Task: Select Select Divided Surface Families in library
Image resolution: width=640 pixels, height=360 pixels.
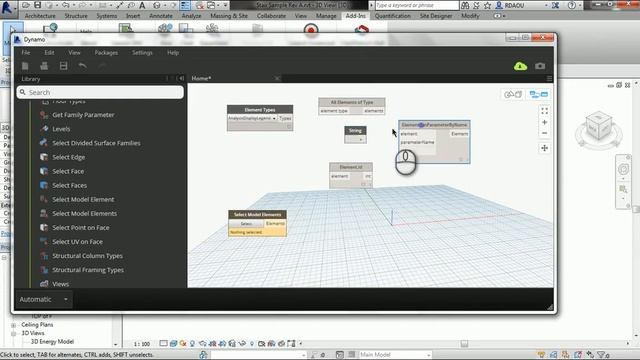Action: 96,143
